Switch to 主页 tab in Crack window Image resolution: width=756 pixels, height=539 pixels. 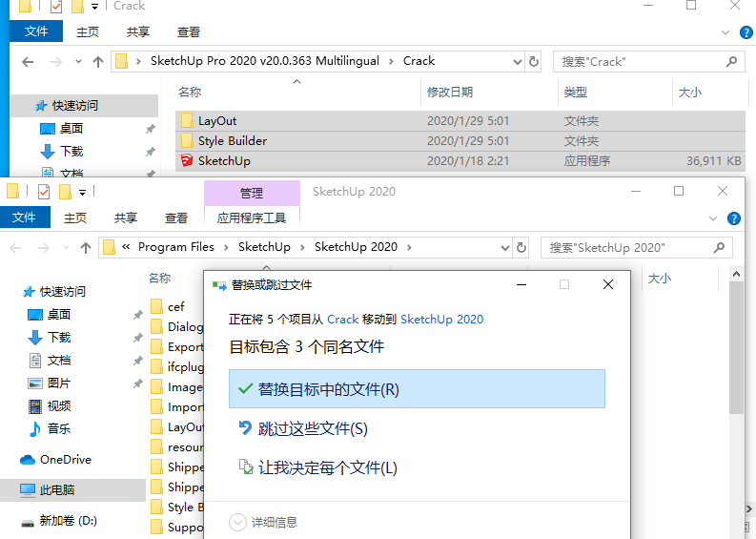(88, 31)
